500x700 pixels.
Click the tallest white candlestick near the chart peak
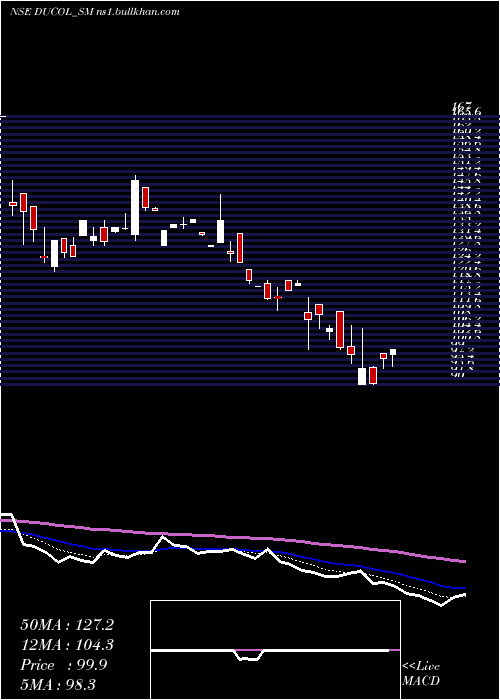(135, 207)
